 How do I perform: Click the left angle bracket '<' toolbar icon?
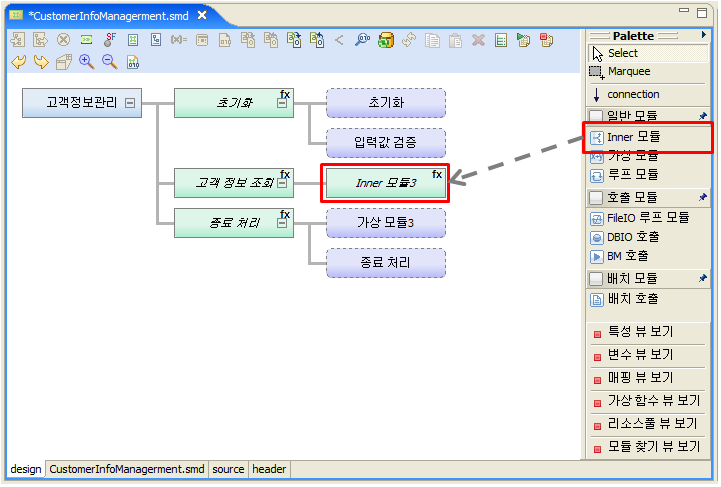[339, 40]
